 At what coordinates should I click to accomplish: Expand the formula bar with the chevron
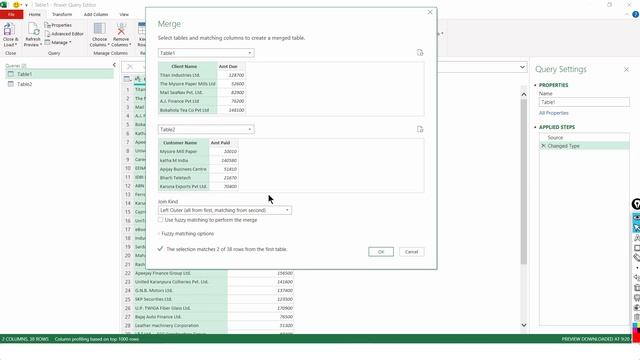point(522,67)
